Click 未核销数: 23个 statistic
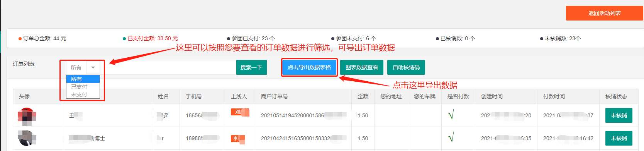The height and width of the screenshot is (151, 644). tap(560, 38)
